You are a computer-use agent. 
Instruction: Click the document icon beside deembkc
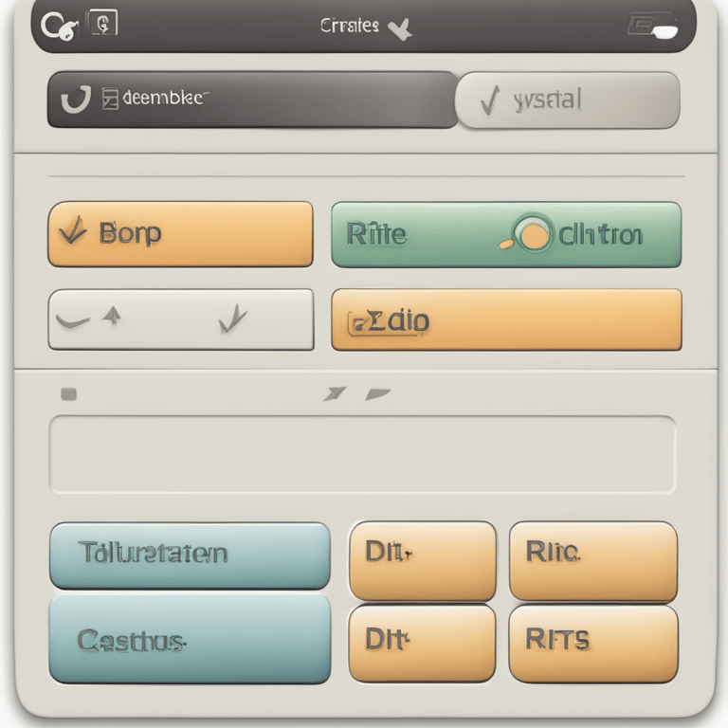point(110,99)
